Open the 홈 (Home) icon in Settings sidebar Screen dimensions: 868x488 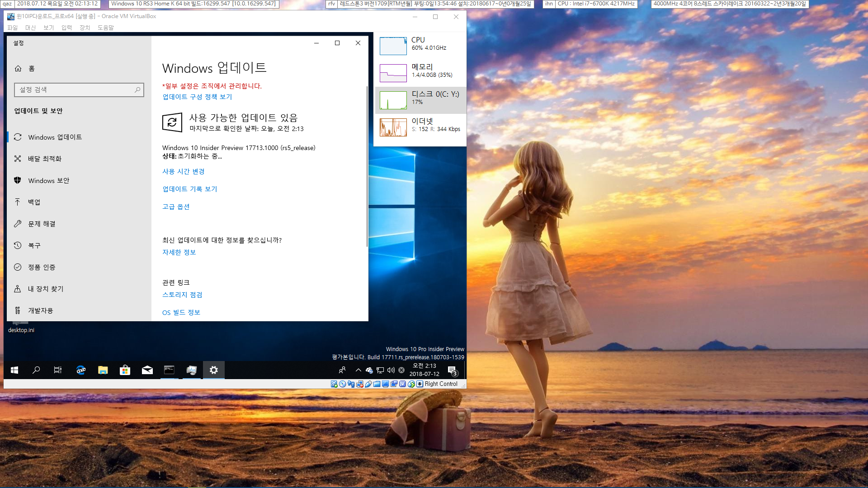(x=18, y=68)
